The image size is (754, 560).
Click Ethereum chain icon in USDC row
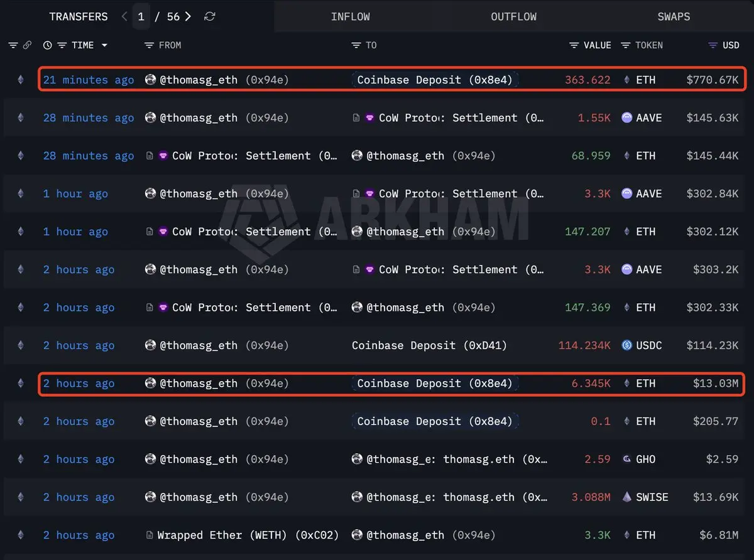pos(20,345)
